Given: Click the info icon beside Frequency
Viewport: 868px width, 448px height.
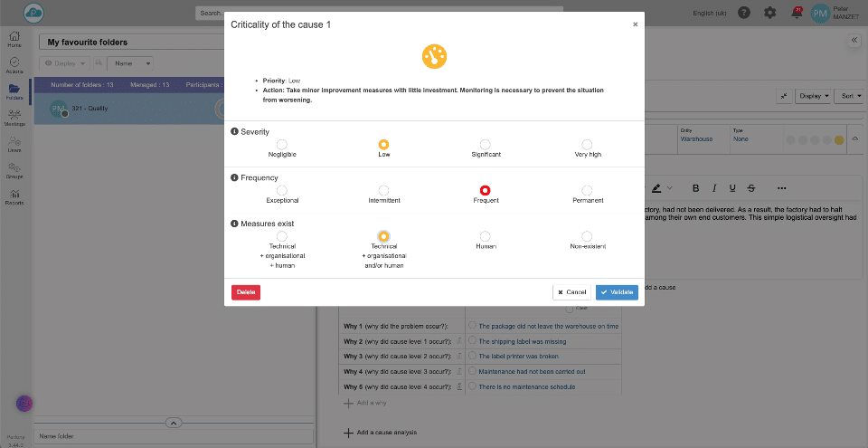Looking at the screenshot, I should coord(235,178).
